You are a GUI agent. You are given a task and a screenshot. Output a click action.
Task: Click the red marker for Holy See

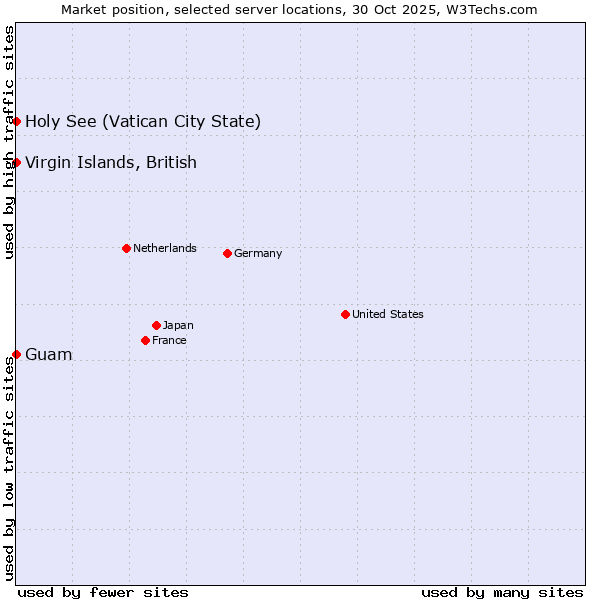(x=17, y=121)
